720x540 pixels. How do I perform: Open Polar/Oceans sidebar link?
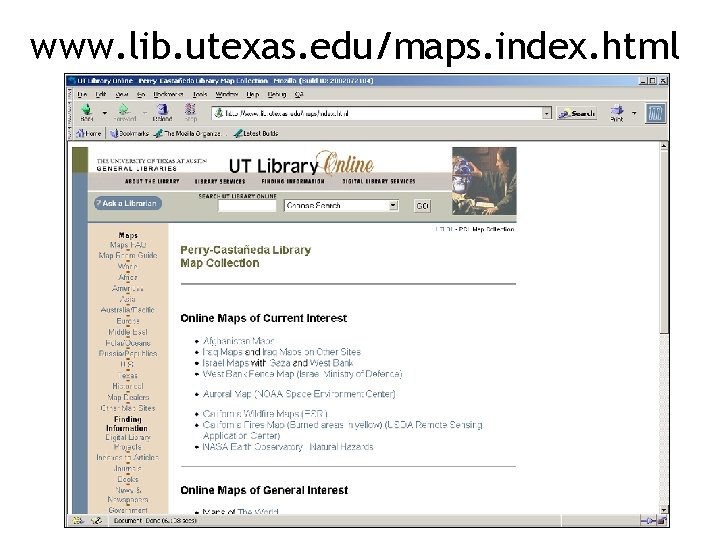(128, 343)
